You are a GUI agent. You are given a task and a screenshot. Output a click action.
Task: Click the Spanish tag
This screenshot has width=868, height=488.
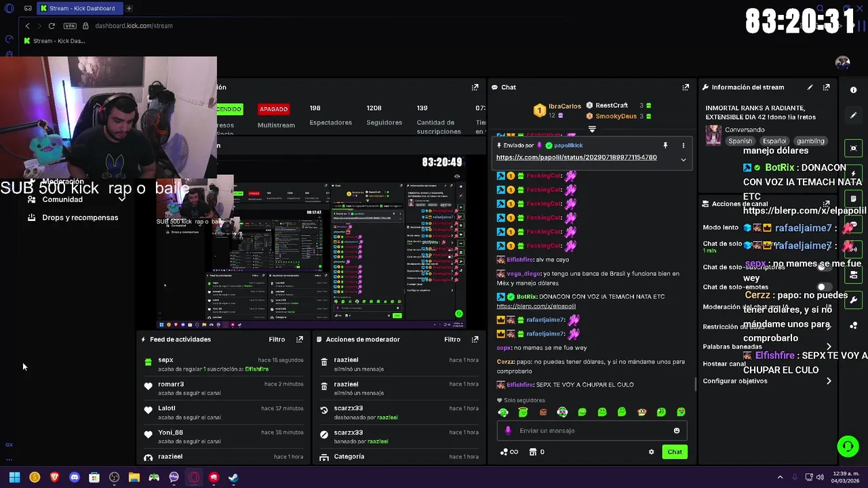tap(740, 141)
